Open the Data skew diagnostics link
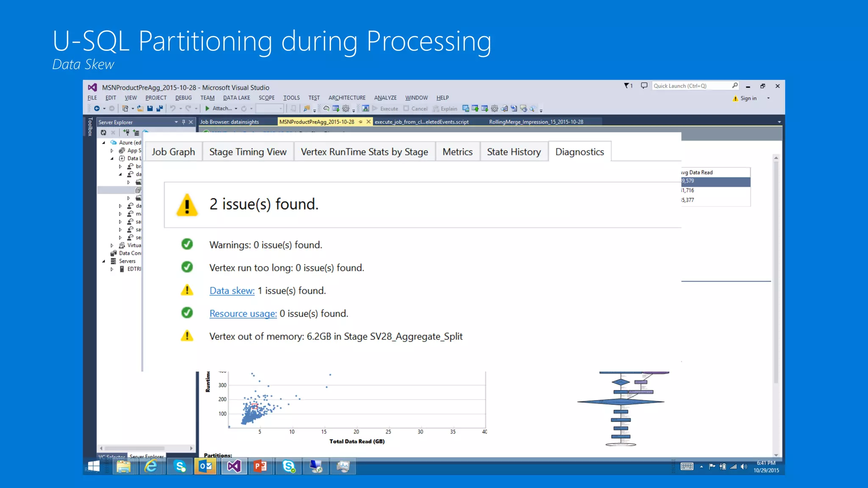The image size is (868, 488). coord(232,291)
